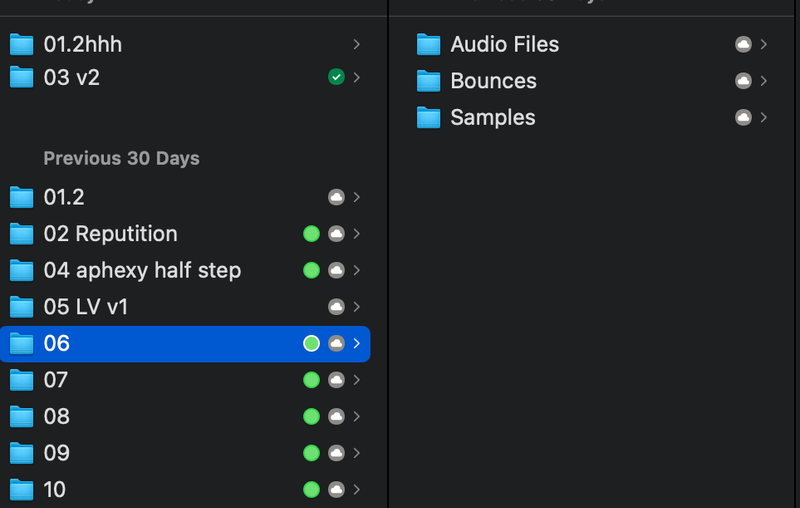Click the Bounces folder icon

428,81
